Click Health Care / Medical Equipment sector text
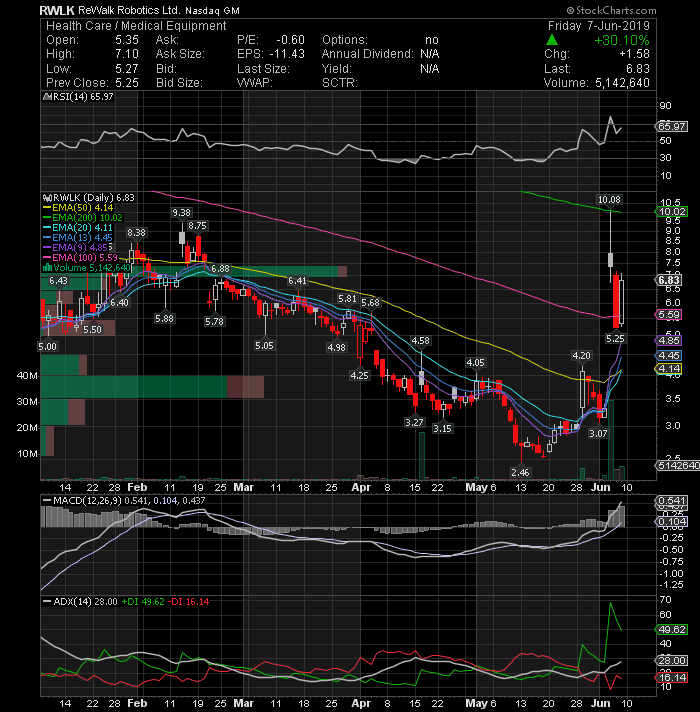The height and width of the screenshot is (712, 700). pyautogui.click(x=136, y=26)
